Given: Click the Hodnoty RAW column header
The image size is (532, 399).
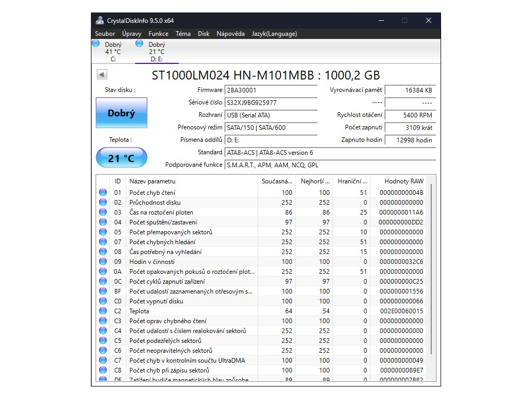Looking at the screenshot, I should [403, 181].
